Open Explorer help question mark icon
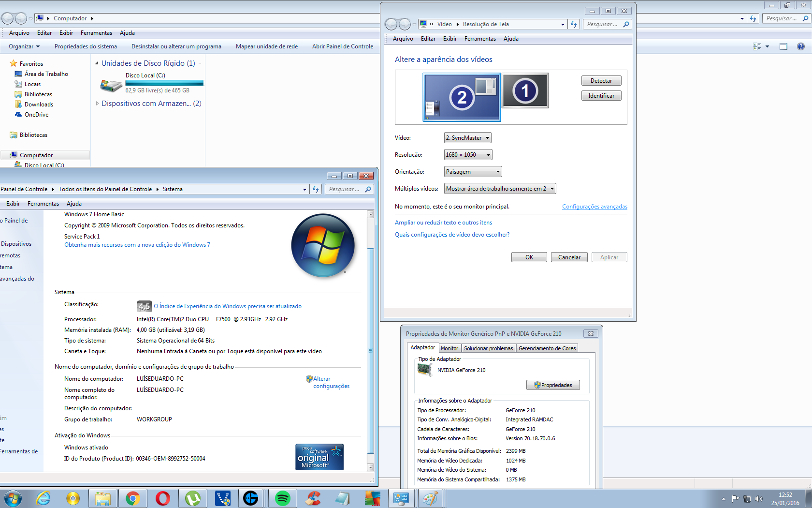The height and width of the screenshot is (508, 812). click(x=801, y=46)
